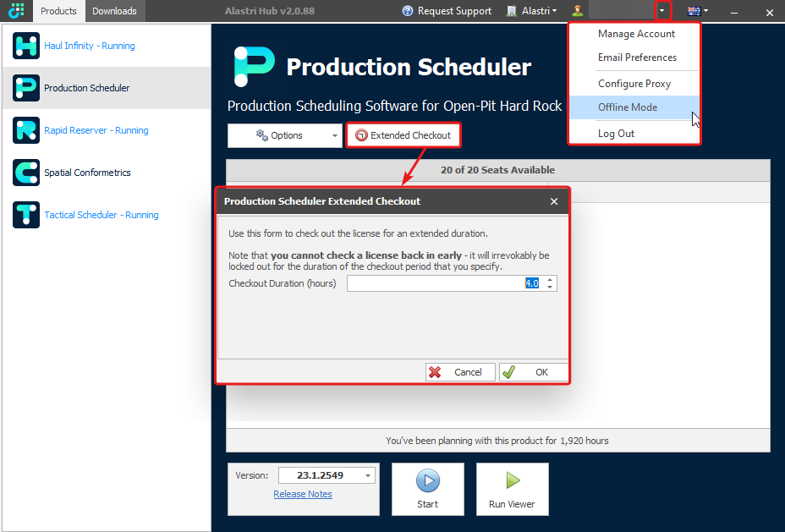
Task: Click the 20 of 20 Seats Available header
Action: [x=497, y=170]
